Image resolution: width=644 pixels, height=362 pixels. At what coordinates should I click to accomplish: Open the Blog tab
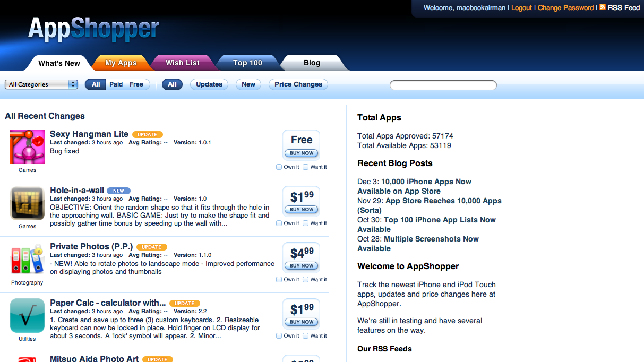tap(312, 63)
